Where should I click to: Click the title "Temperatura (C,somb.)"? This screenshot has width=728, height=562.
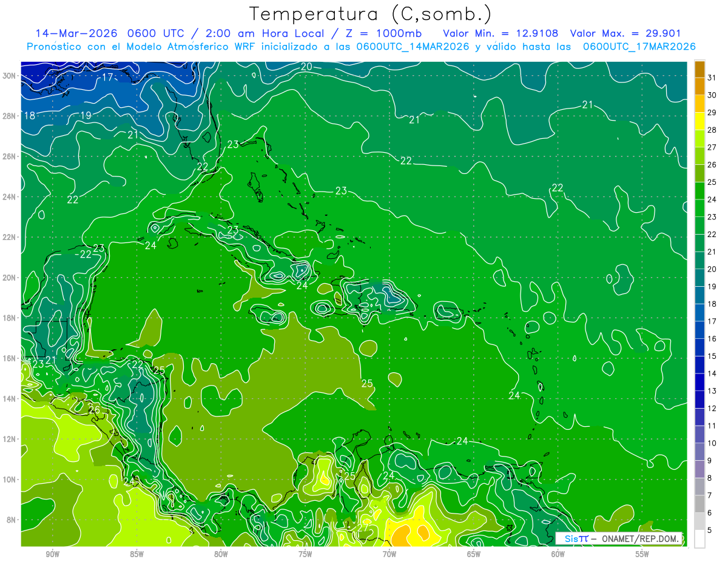(x=371, y=14)
